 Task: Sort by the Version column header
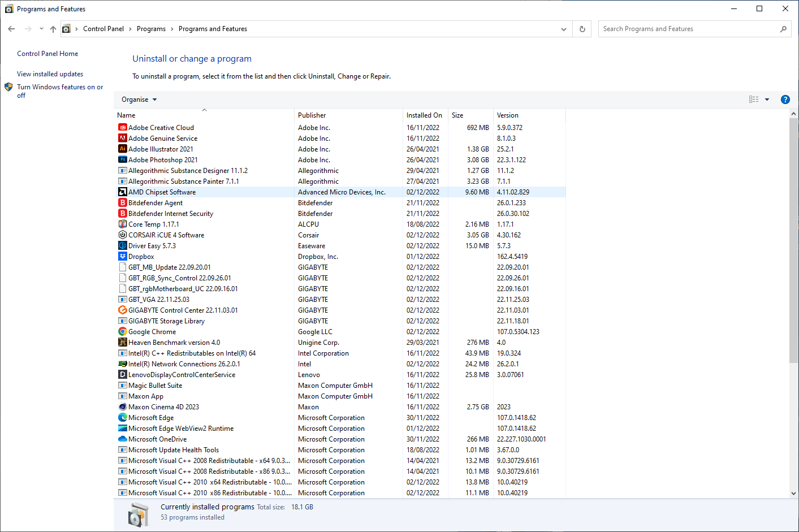529,115
